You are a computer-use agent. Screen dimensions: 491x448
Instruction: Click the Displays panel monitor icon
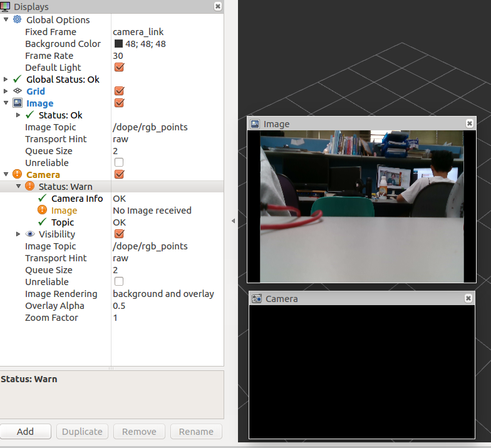click(5, 6)
